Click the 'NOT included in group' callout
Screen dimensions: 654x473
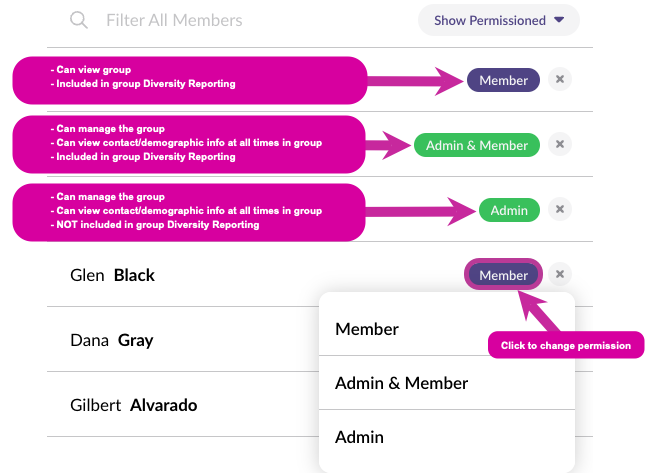click(188, 210)
